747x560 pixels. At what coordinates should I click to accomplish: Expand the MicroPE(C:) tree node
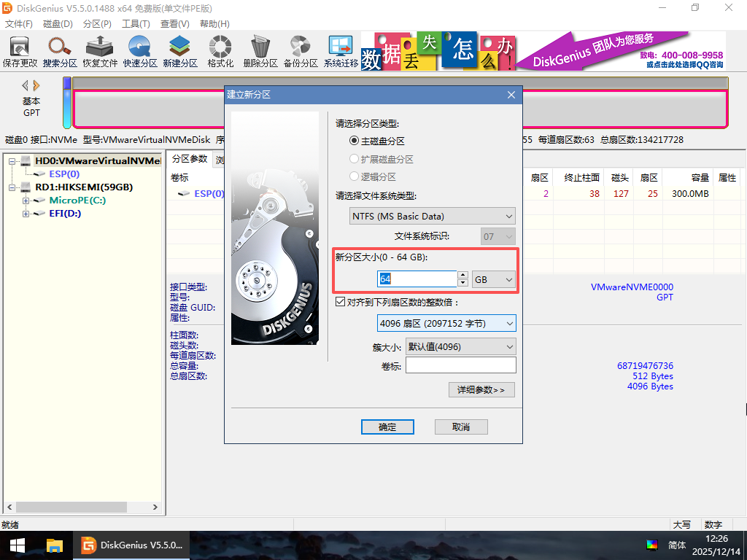pos(26,201)
